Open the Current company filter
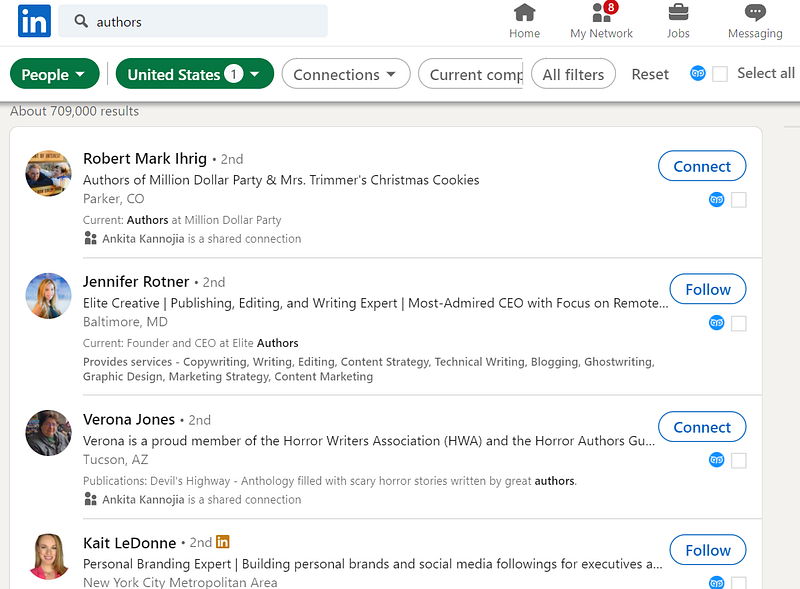Image resolution: width=800 pixels, height=589 pixels. tap(470, 74)
